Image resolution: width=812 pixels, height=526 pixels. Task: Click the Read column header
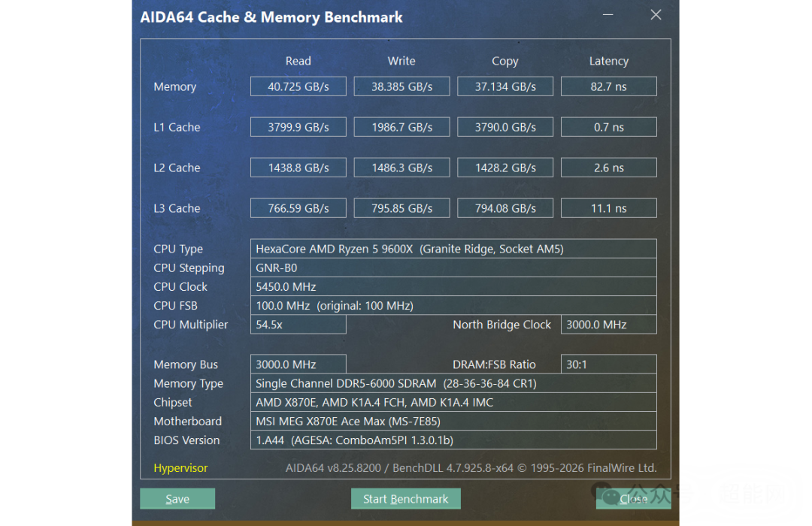tap(298, 61)
